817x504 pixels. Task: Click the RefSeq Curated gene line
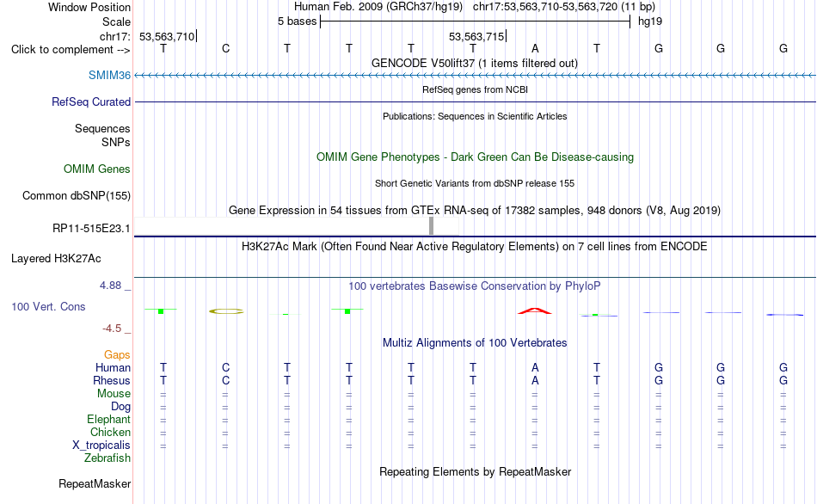[475, 101]
